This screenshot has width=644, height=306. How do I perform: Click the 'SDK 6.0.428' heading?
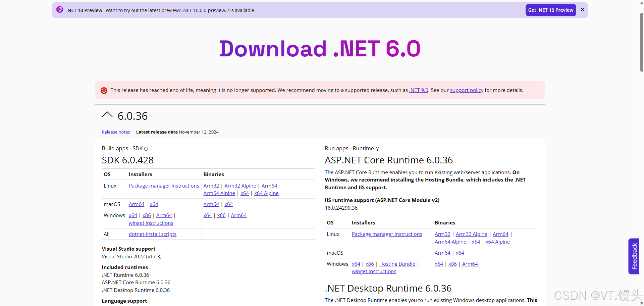coord(127,160)
